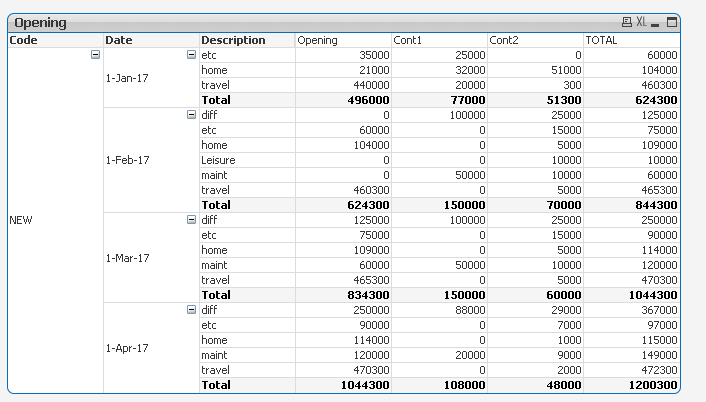Click maint under 1-Mar-17
The image size is (706, 402).
pos(247,265)
